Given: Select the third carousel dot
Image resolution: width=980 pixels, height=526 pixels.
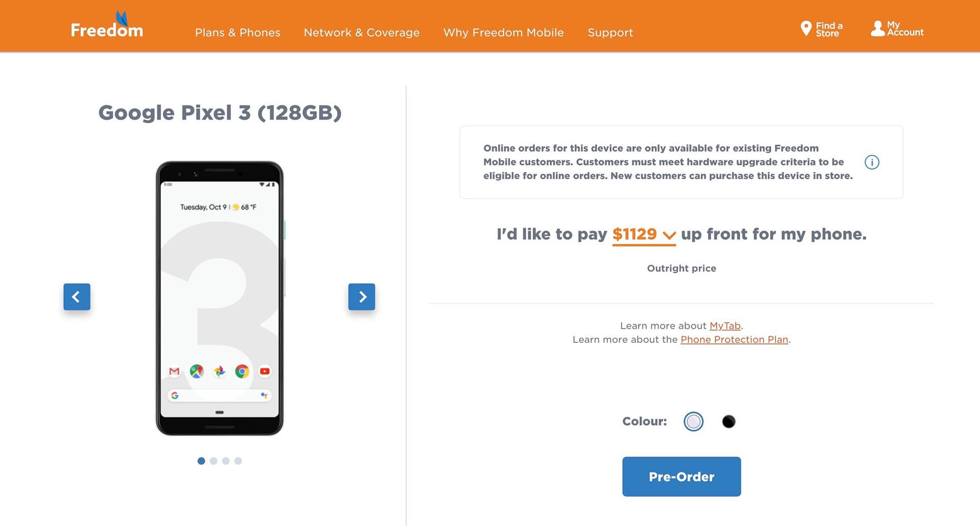Looking at the screenshot, I should click(x=226, y=461).
